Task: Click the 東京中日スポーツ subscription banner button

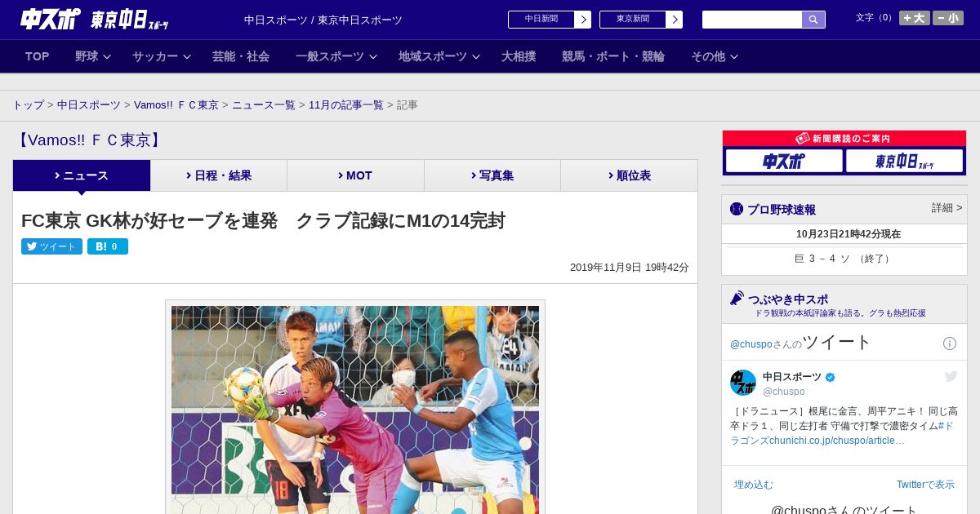Action: tap(904, 161)
